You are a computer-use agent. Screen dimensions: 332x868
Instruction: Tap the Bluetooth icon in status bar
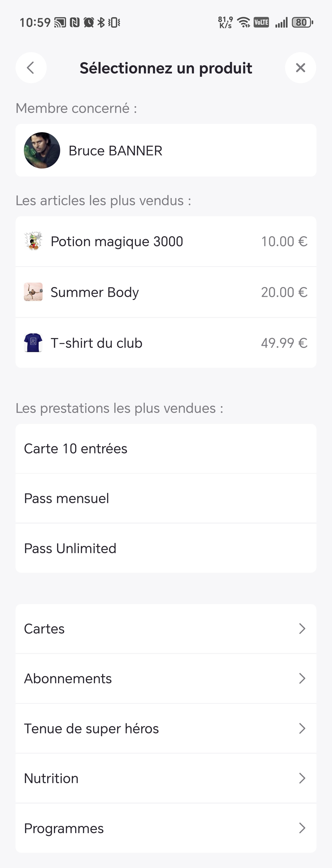coord(101,23)
